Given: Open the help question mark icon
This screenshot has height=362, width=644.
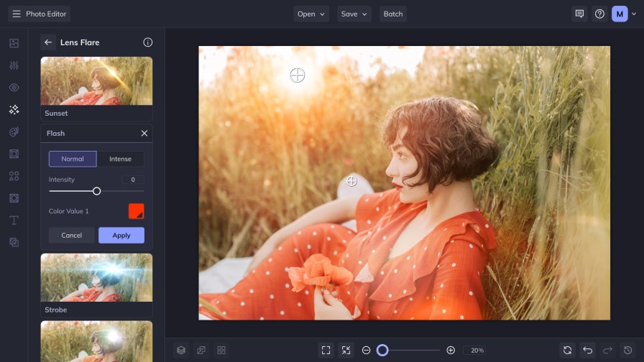Looking at the screenshot, I should [x=599, y=14].
